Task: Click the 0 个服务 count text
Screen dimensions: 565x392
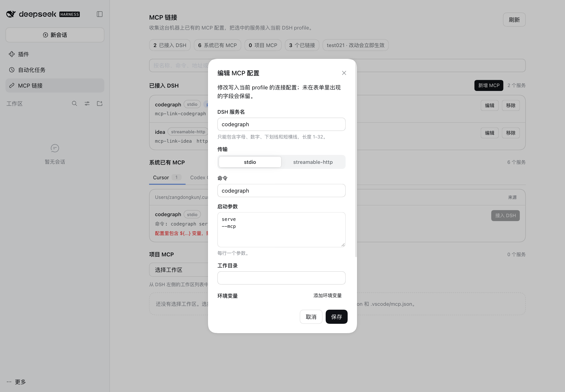Action: (516, 254)
